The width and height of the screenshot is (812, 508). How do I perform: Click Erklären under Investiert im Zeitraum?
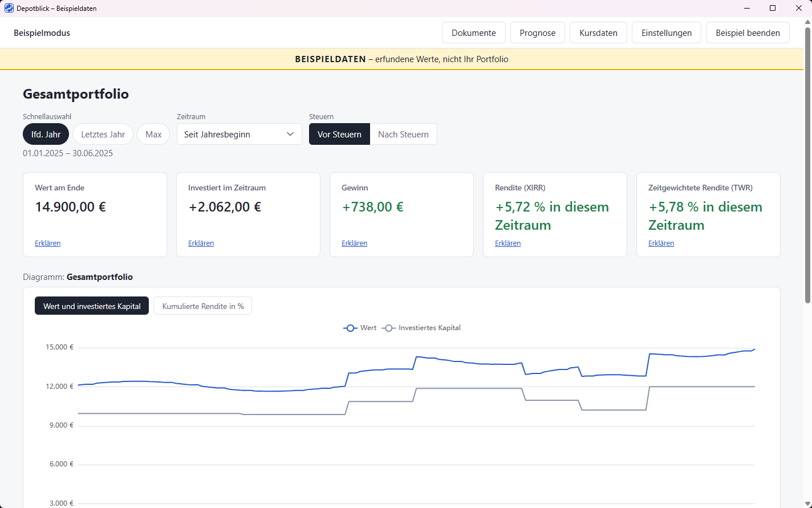coord(201,243)
